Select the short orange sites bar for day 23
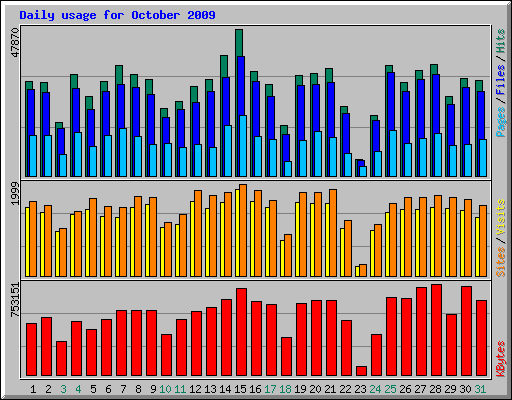Viewport: 512px width, 400px height. pyautogui.click(x=363, y=270)
